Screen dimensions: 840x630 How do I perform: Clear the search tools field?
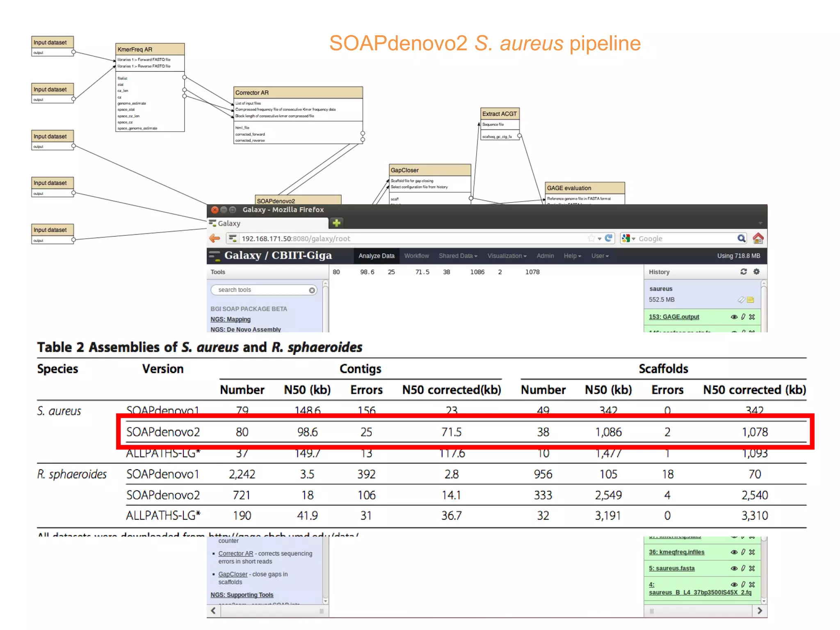[312, 290]
